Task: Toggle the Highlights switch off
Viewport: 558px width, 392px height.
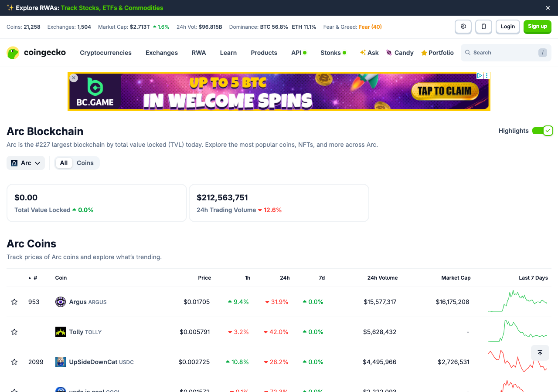Action: [542, 131]
